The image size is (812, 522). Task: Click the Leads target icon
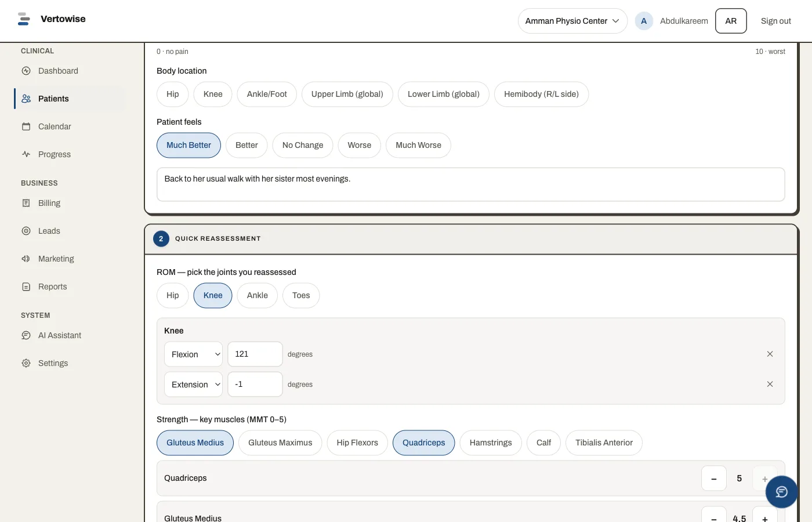tap(26, 231)
